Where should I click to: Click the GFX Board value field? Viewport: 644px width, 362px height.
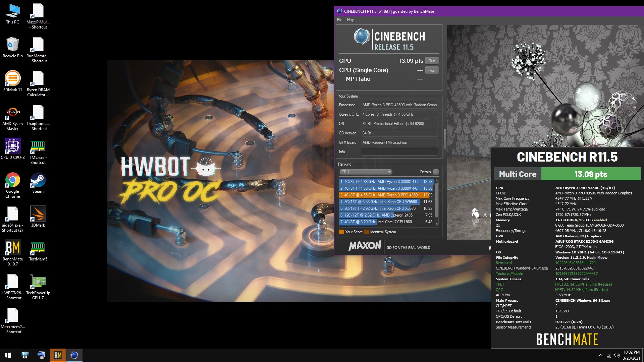tap(399, 142)
